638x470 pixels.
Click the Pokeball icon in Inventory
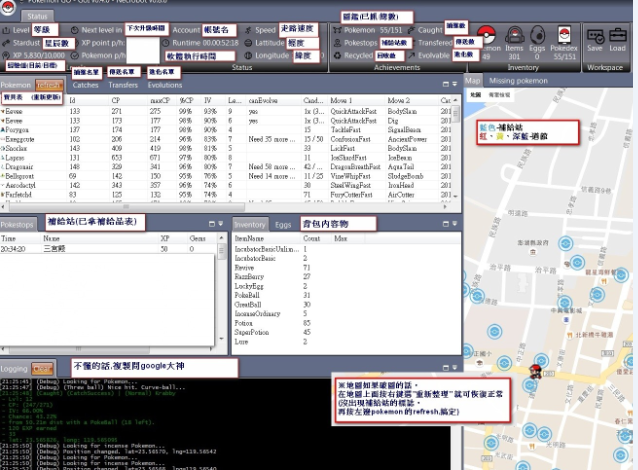(x=487, y=37)
